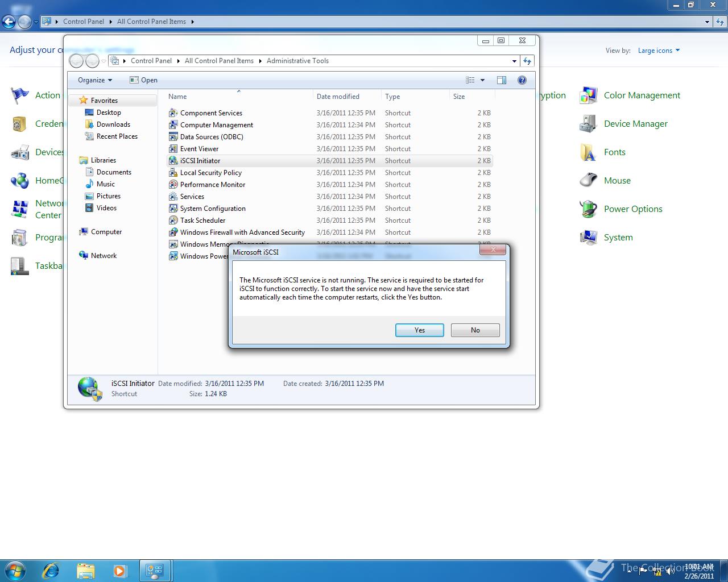Click the Help question mark icon
The width and height of the screenshot is (728, 582).
coord(522,80)
